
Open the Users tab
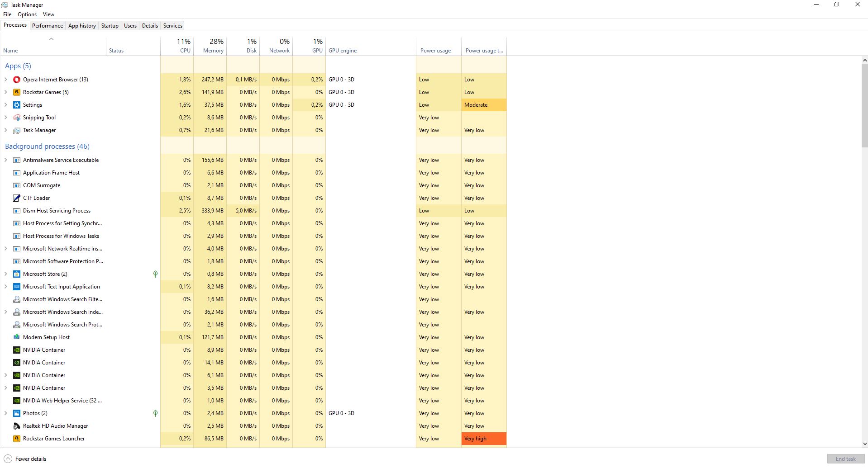(130, 26)
